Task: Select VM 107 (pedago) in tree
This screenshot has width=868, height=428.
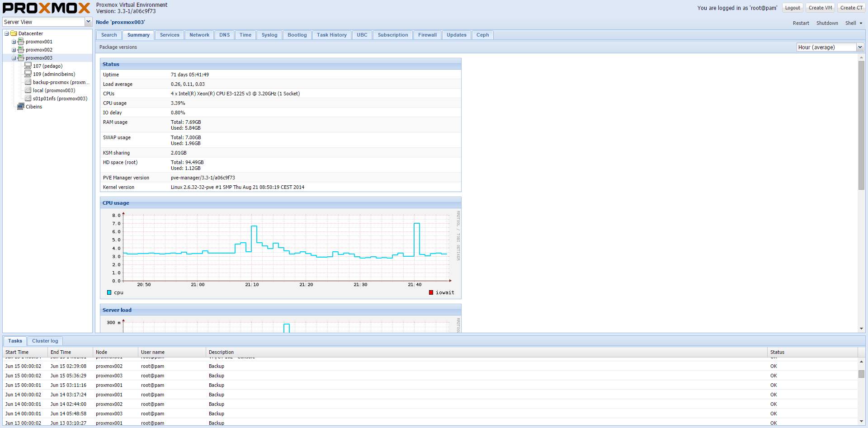Action: coord(47,66)
